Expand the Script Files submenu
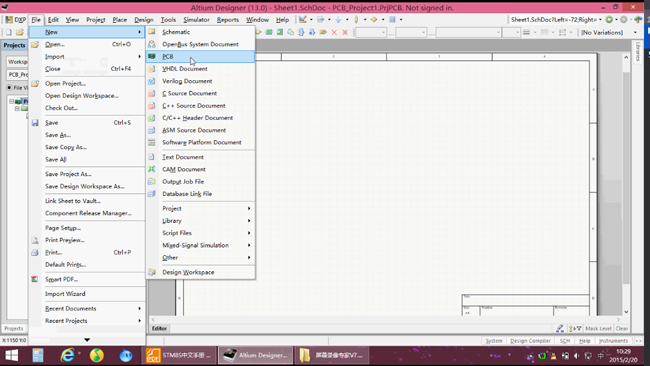650x366 pixels. point(200,233)
